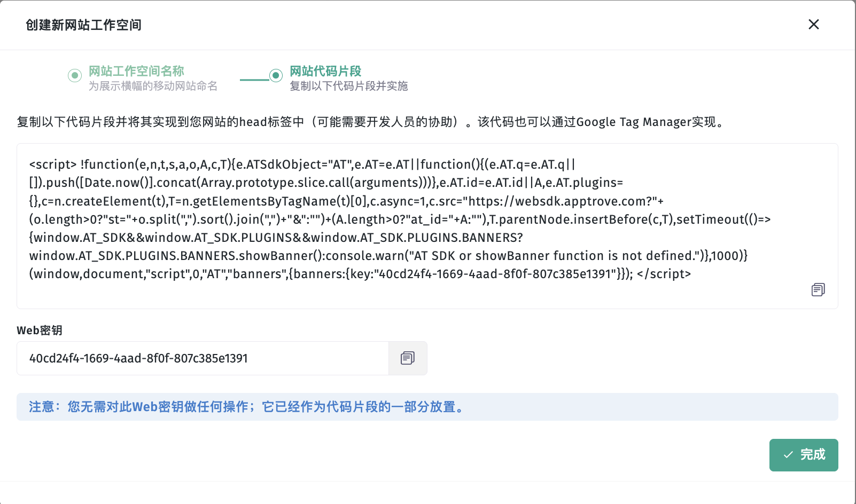Click the Google Tag Manager instruction sentence

coord(370,122)
